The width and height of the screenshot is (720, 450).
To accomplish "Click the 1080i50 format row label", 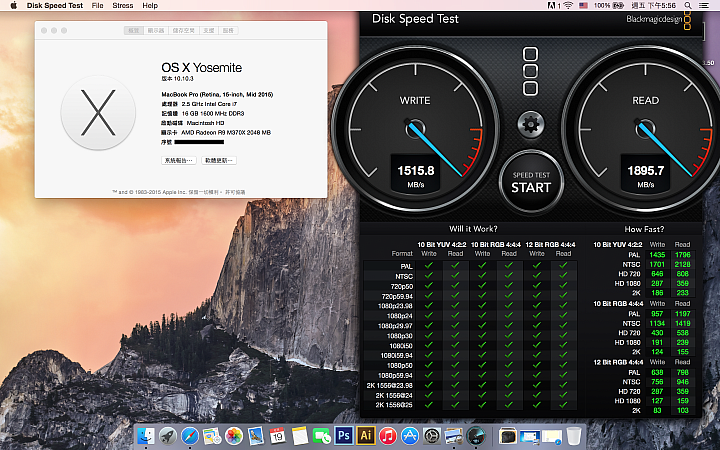I will click(401, 345).
